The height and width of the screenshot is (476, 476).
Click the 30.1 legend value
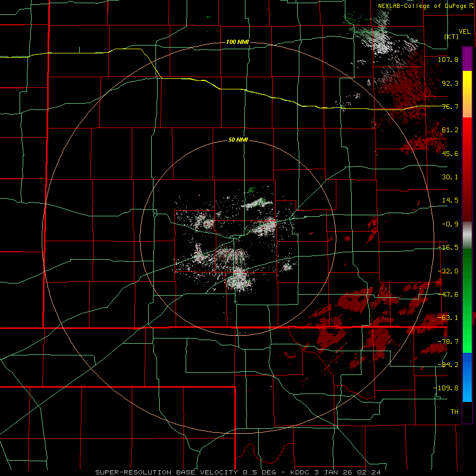[450, 177]
